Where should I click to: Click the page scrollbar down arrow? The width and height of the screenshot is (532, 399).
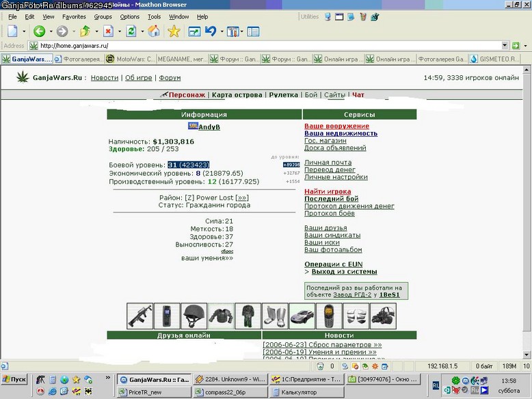[x=527, y=355]
